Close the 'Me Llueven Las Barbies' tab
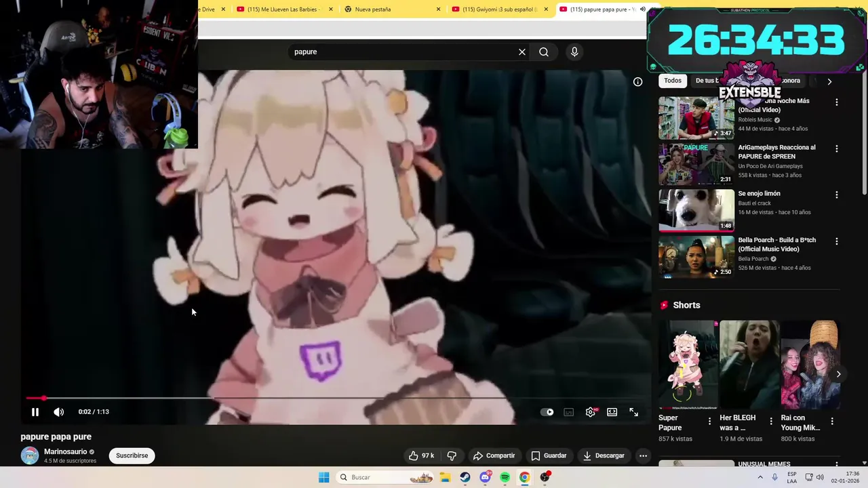This screenshot has width=868, height=488. tap(331, 9)
